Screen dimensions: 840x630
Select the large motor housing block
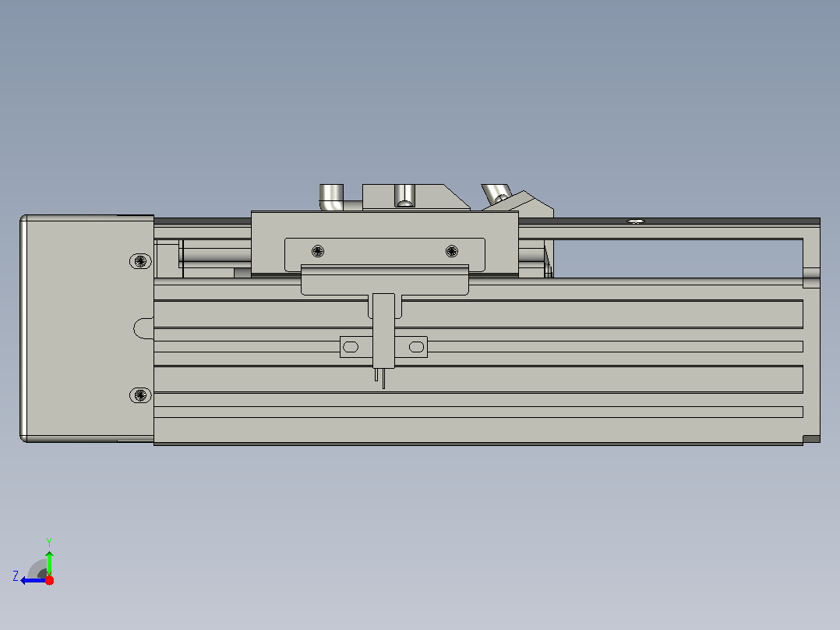click(87, 328)
